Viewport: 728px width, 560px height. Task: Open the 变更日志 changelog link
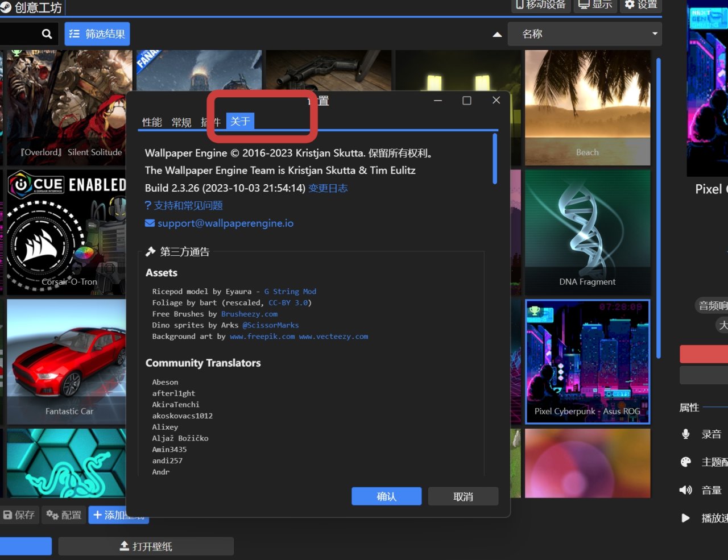point(328,188)
